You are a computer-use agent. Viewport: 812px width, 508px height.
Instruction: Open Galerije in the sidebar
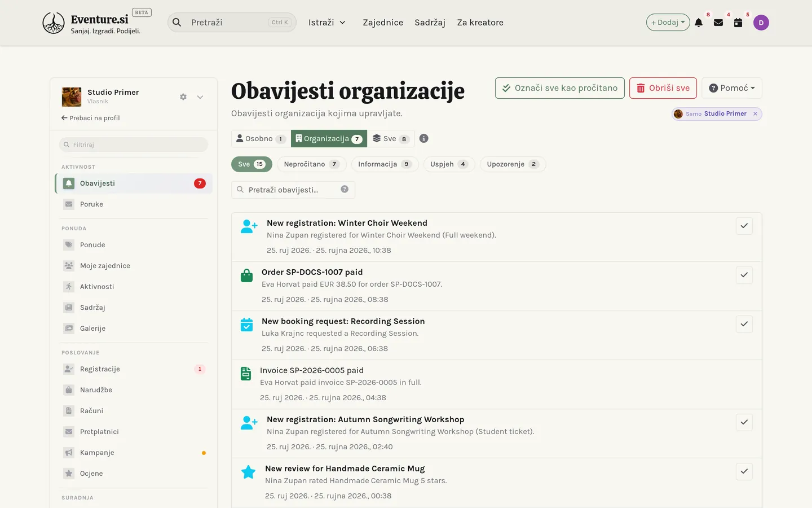134,329
